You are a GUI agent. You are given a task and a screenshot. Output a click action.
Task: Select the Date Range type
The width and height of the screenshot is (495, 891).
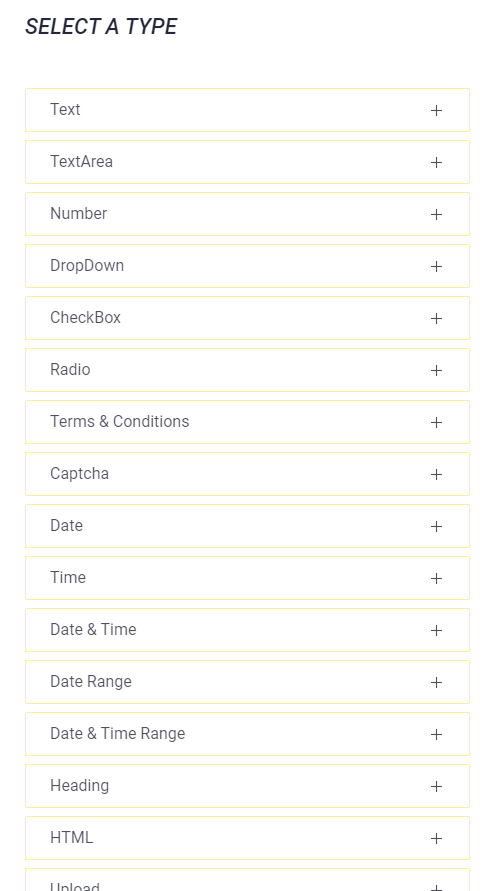coord(247,682)
